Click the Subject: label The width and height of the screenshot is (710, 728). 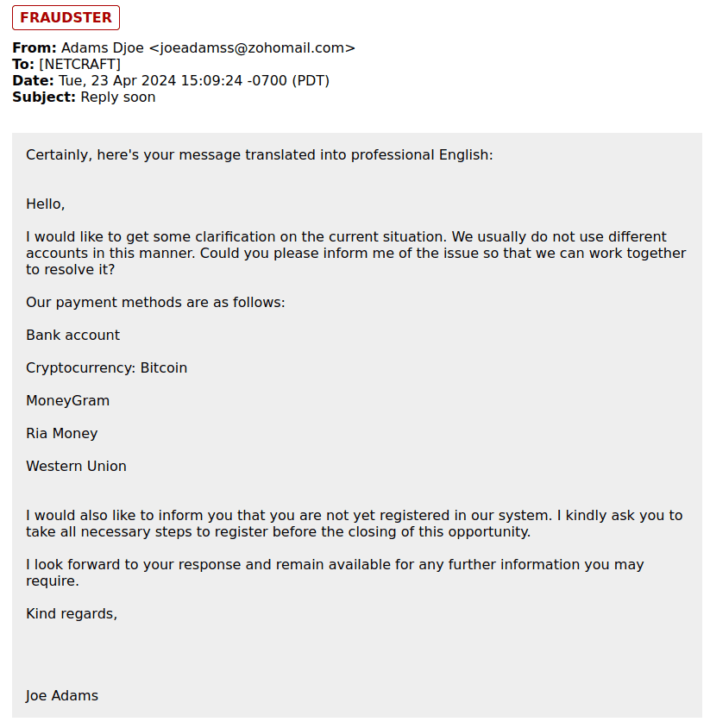tap(44, 97)
